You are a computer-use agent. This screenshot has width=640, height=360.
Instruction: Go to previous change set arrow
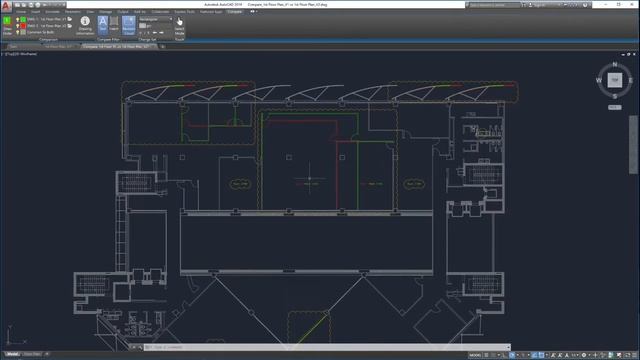(x=155, y=33)
